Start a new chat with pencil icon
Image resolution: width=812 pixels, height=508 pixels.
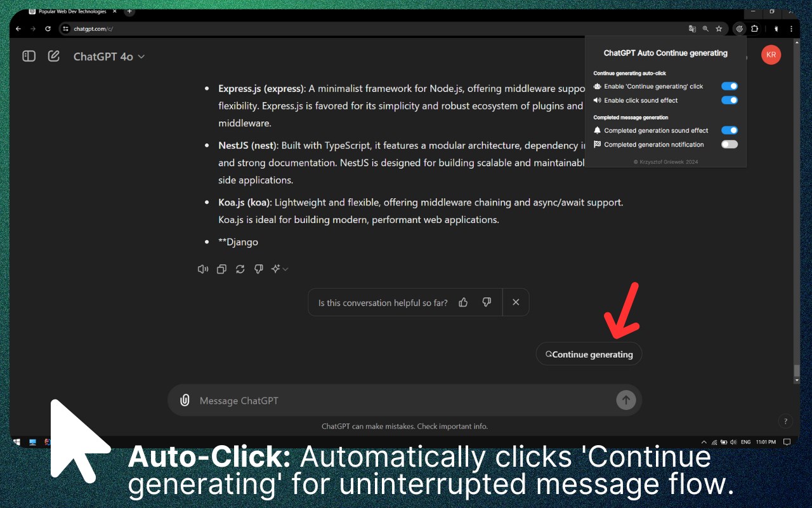[x=54, y=56]
